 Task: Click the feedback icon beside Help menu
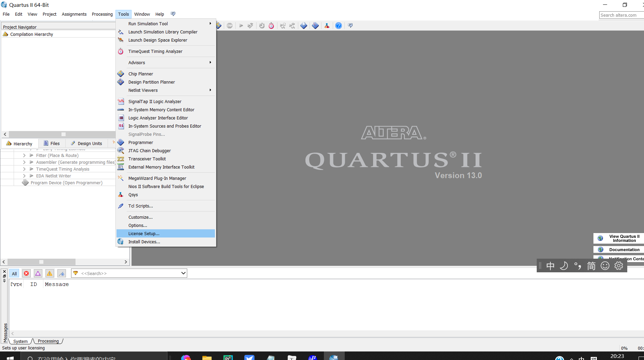[173, 14]
